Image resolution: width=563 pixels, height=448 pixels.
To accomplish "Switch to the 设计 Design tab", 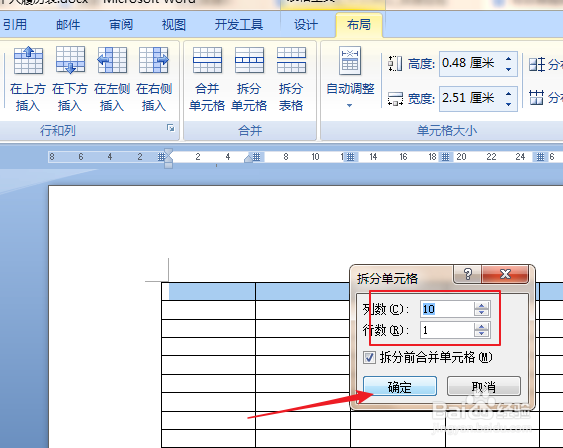I will pyautogui.click(x=306, y=25).
